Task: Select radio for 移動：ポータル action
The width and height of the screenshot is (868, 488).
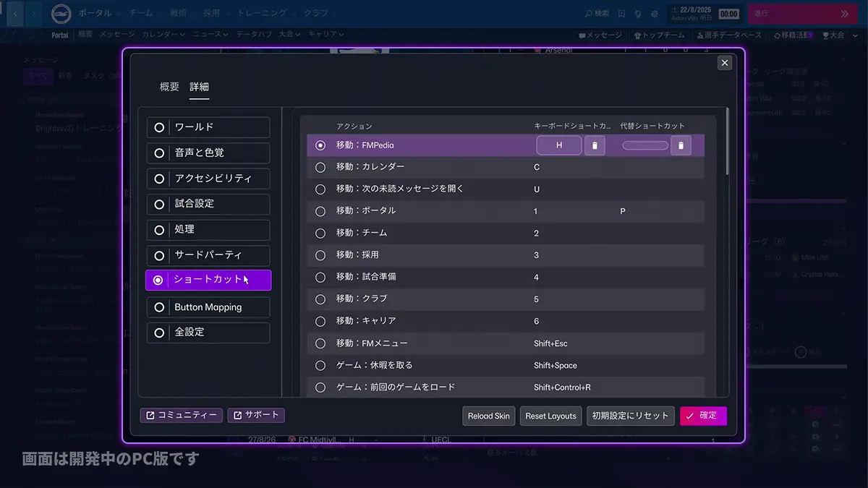Action: (320, 211)
